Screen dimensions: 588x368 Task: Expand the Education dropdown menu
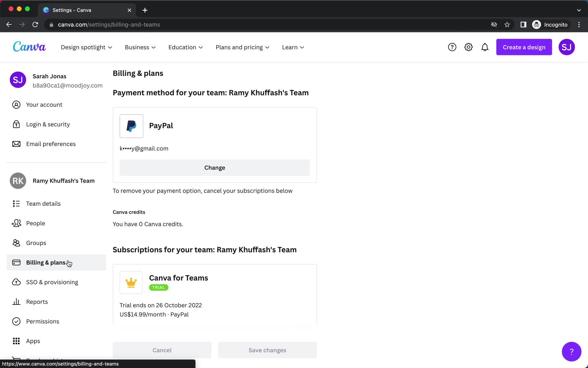pyautogui.click(x=186, y=47)
